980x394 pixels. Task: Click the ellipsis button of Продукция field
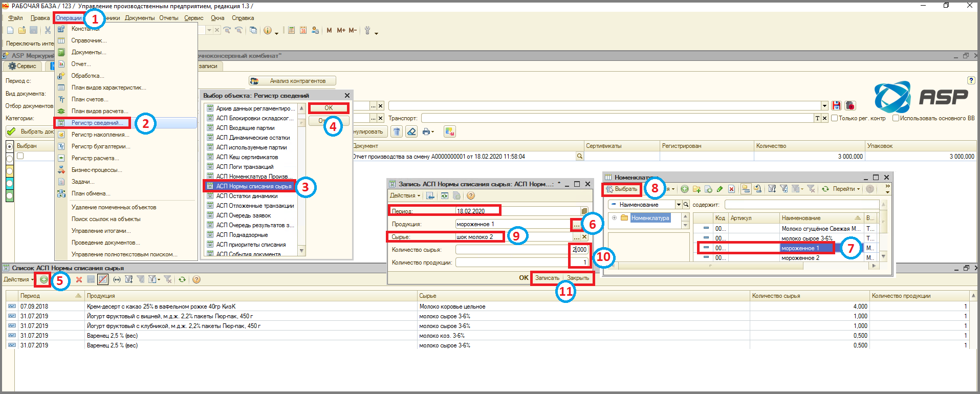(577, 224)
